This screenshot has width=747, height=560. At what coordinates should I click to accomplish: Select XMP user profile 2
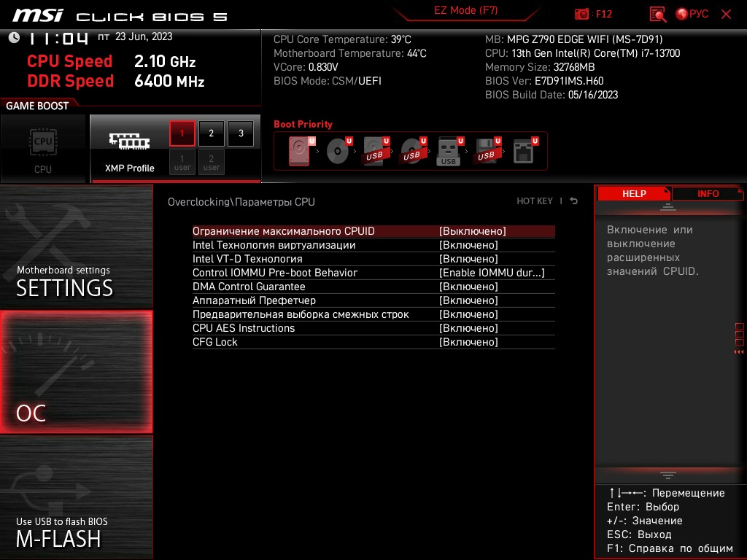211,162
